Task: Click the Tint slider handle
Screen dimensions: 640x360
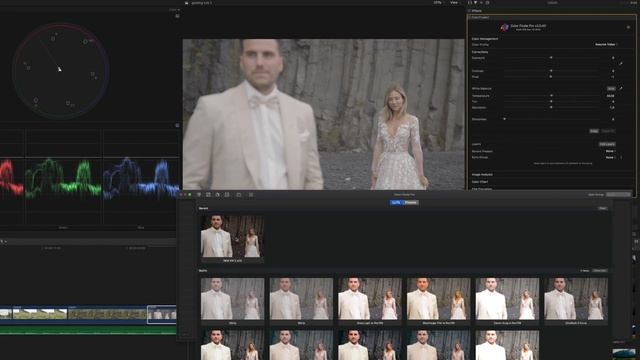Action: tap(551, 102)
